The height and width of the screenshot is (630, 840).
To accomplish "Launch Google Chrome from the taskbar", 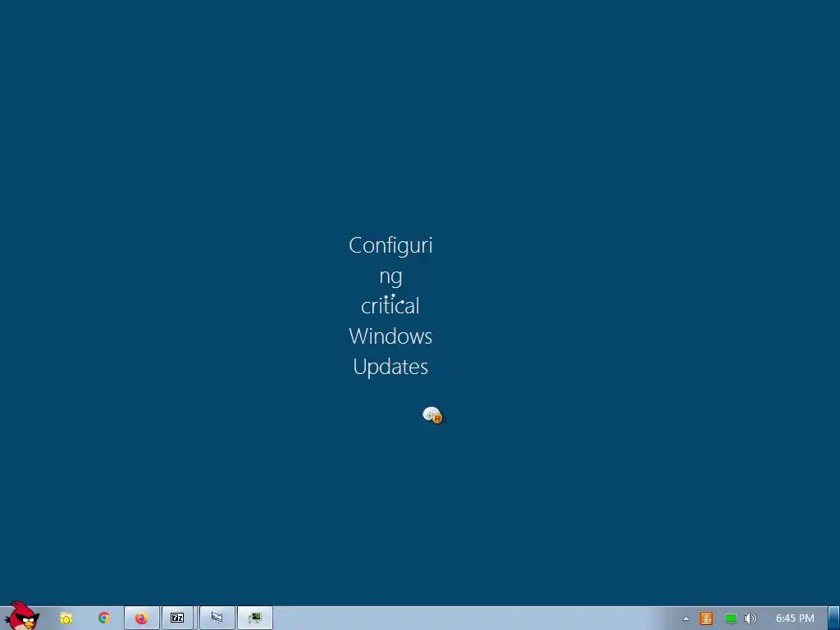I will [x=104, y=618].
